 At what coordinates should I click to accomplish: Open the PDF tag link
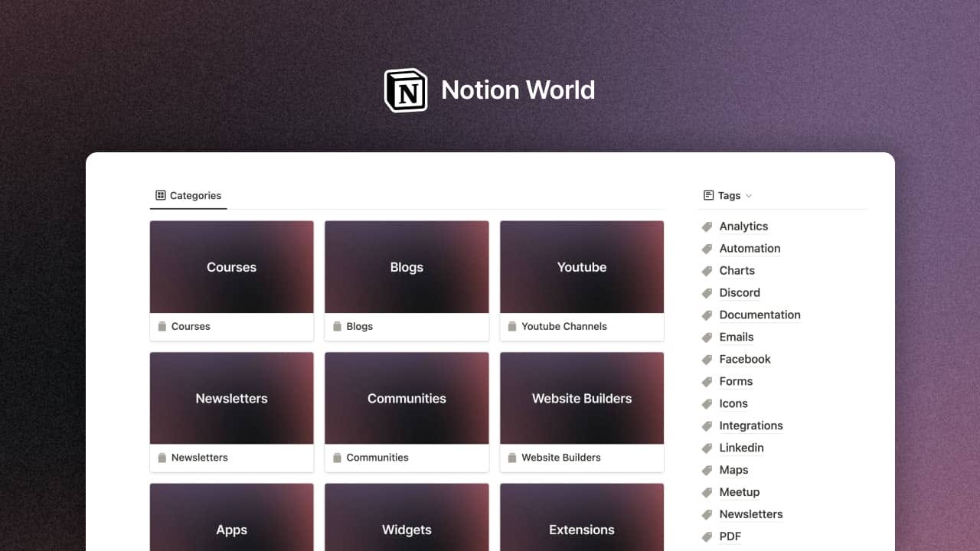(730, 537)
